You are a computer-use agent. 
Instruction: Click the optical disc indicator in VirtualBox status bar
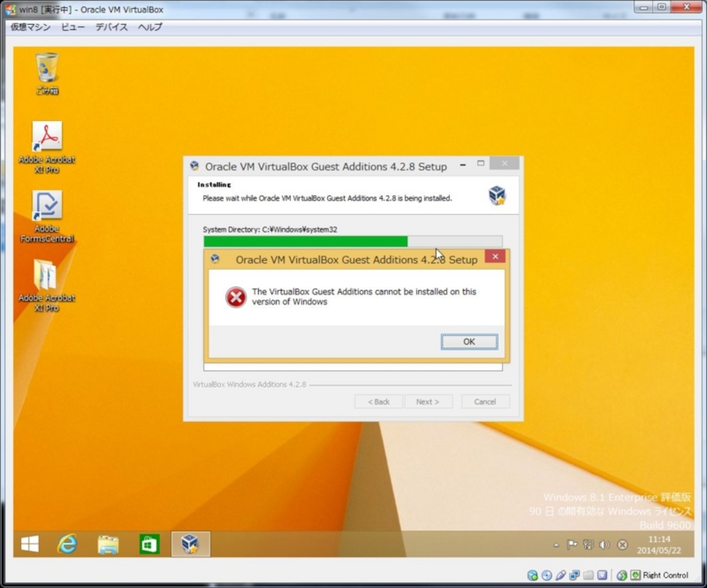547,575
